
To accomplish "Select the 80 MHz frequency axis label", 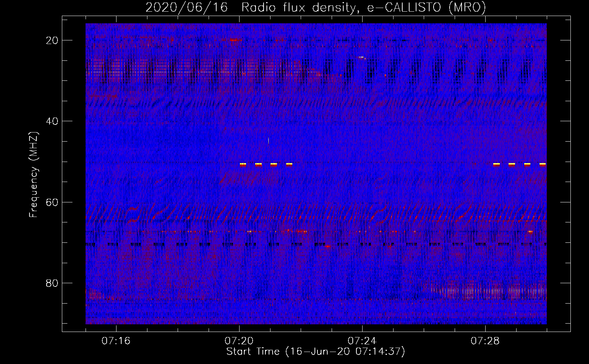I will coord(52,283).
